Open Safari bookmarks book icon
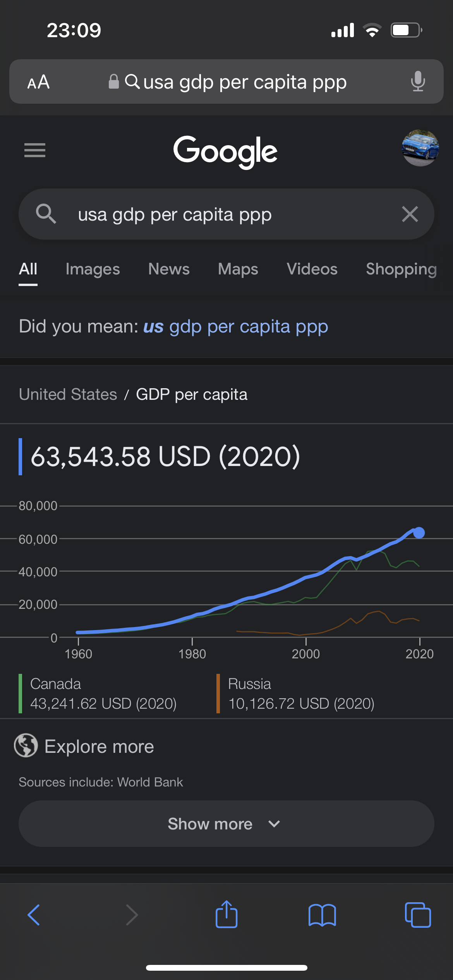The width and height of the screenshot is (453, 980). click(322, 915)
